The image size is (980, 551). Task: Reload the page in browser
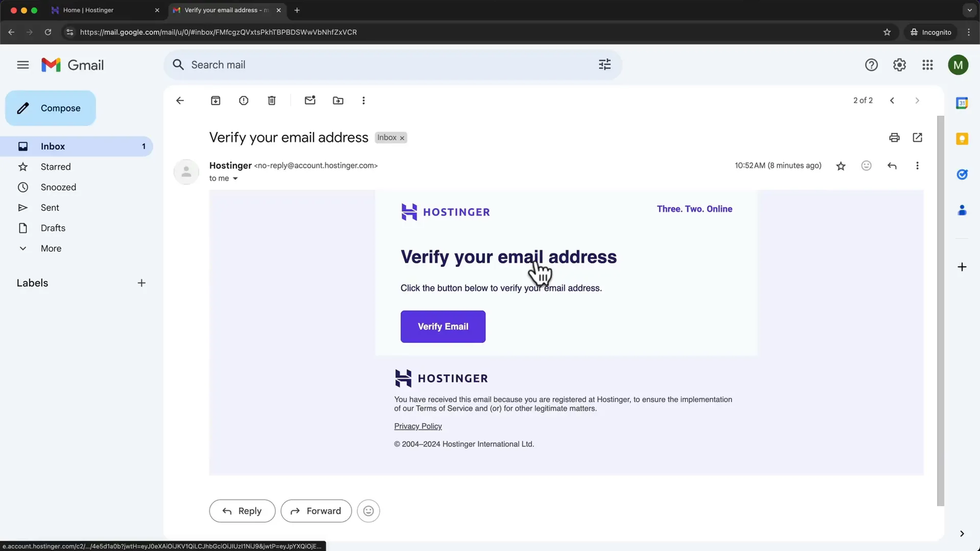coord(48,32)
